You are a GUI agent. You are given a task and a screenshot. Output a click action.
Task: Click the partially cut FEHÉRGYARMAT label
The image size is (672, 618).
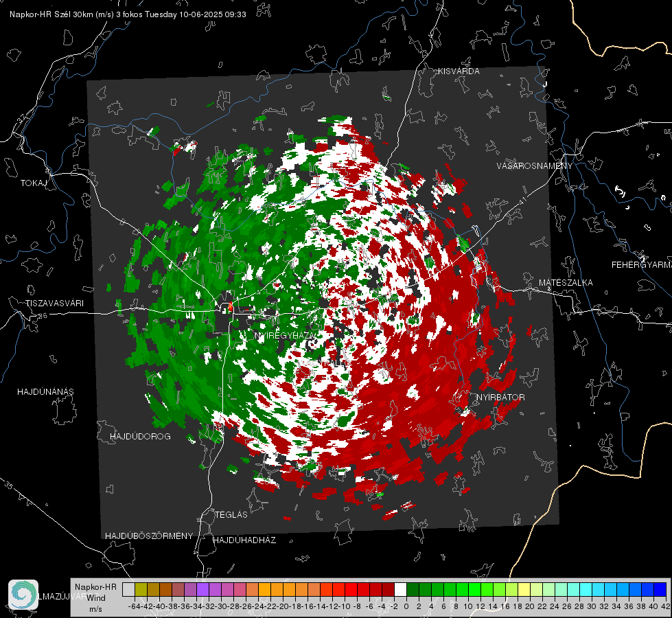click(x=642, y=265)
